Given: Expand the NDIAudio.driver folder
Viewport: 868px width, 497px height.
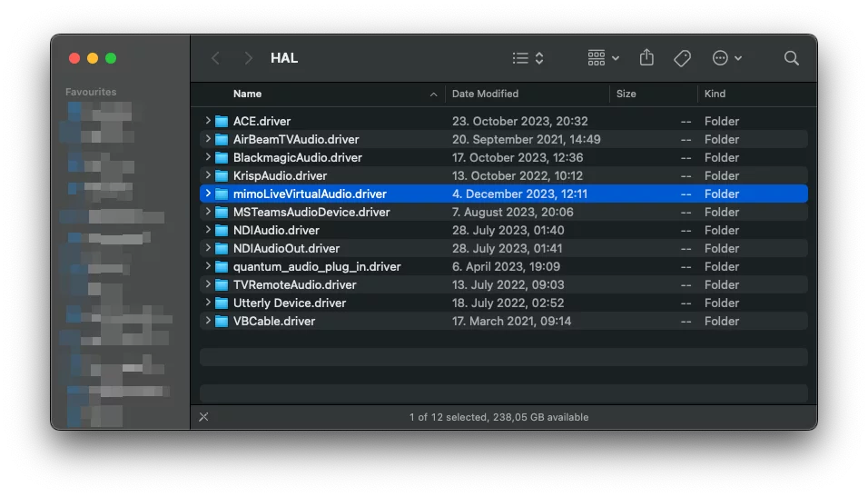Looking at the screenshot, I should click(208, 230).
